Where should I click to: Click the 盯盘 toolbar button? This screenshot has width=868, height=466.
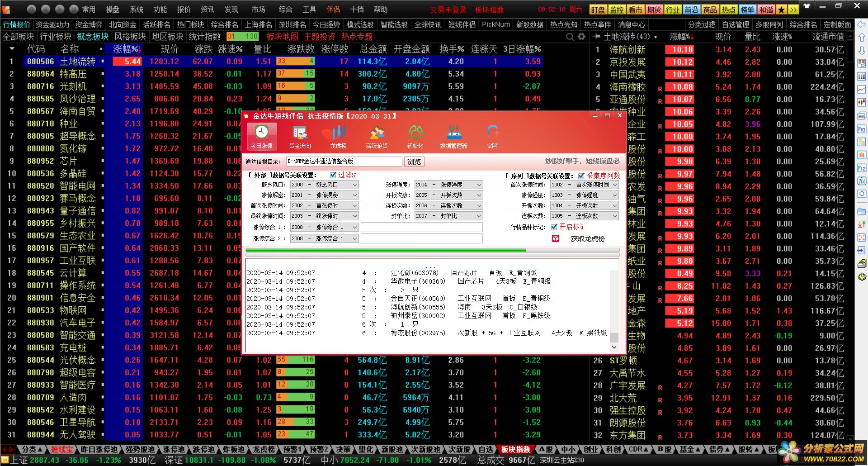click(598, 10)
